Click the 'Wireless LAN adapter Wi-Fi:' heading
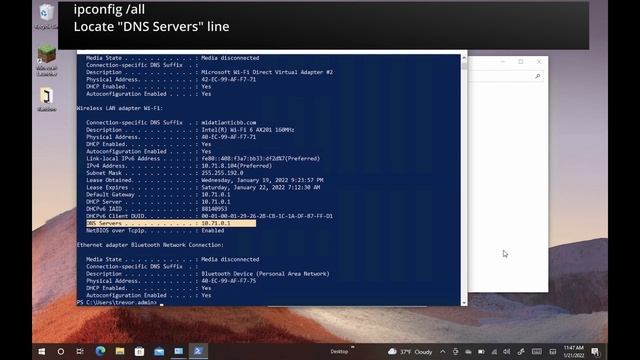The image size is (640, 360). 120,108
